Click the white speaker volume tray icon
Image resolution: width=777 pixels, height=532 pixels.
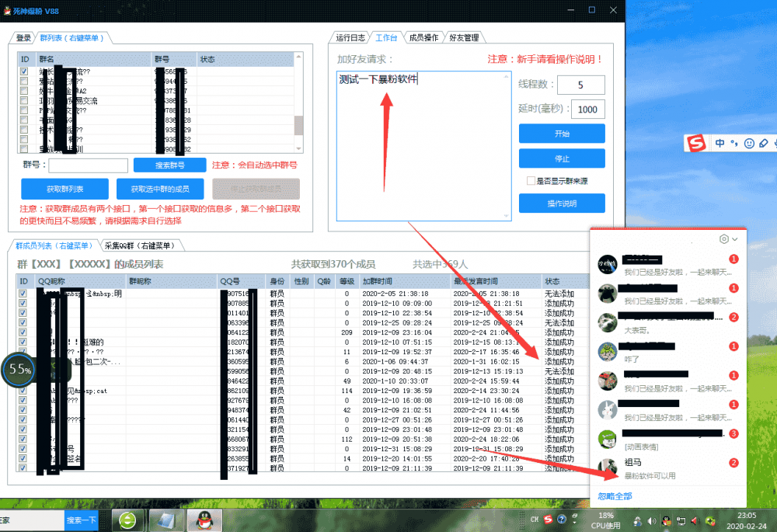[652, 521]
